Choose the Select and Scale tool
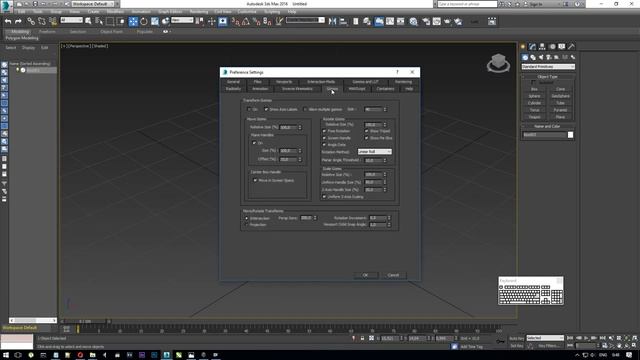 [155, 21]
